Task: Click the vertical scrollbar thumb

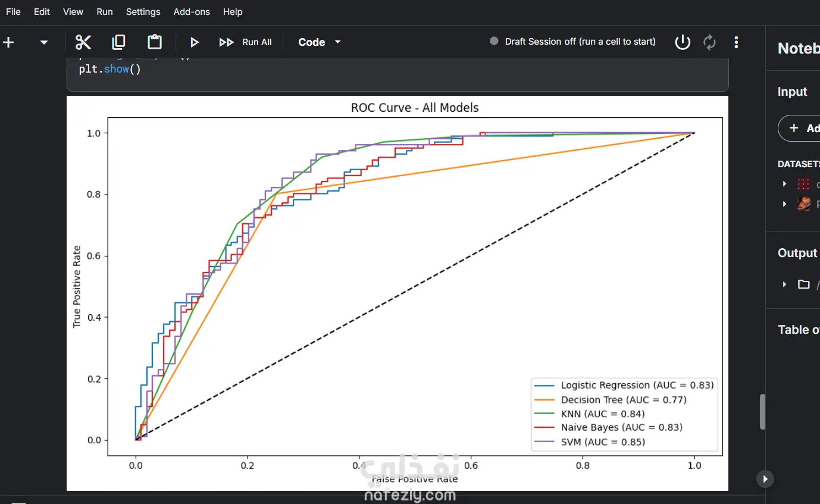Action: (x=763, y=412)
